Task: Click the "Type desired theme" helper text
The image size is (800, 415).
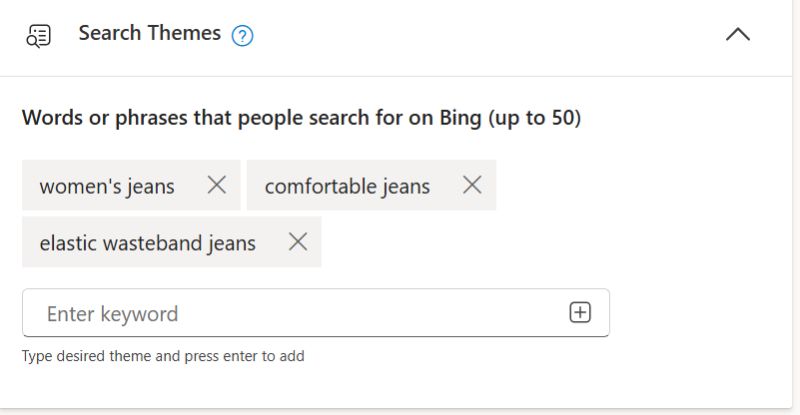Action: pos(84,356)
